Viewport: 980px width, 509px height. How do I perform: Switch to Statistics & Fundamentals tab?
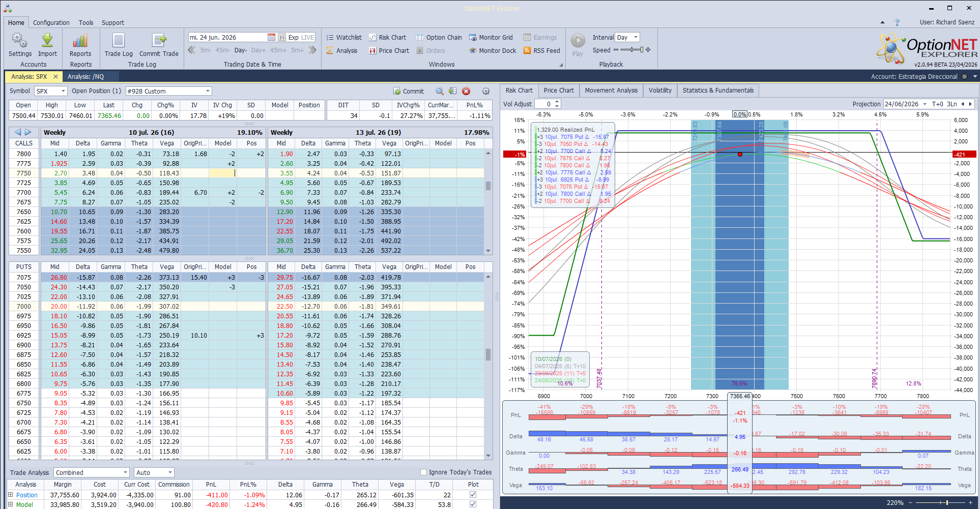(x=718, y=90)
